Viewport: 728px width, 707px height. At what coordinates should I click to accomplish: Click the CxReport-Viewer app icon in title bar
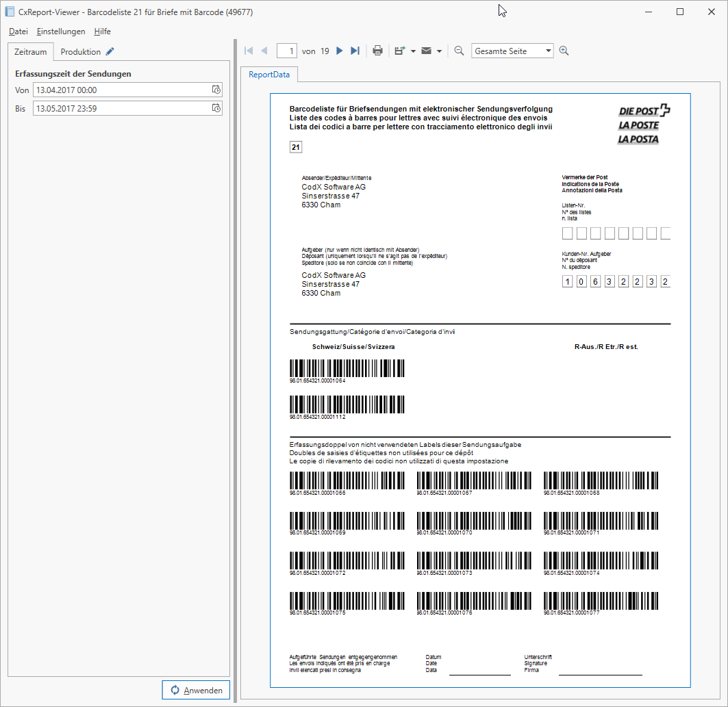click(x=10, y=12)
